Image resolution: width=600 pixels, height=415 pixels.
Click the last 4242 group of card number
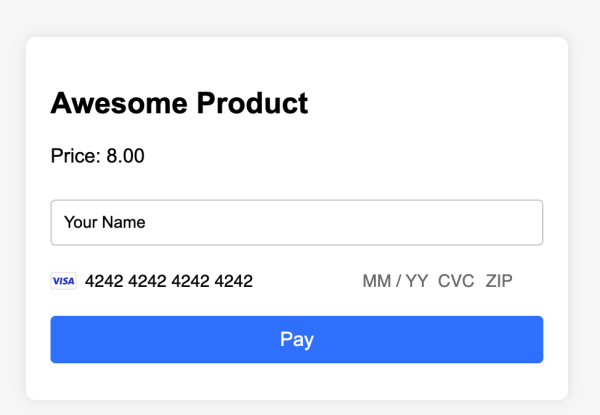coord(233,281)
